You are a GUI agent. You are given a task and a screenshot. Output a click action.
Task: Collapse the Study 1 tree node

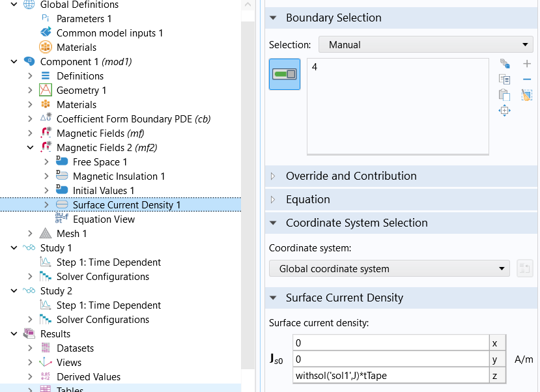(x=14, y=248)
